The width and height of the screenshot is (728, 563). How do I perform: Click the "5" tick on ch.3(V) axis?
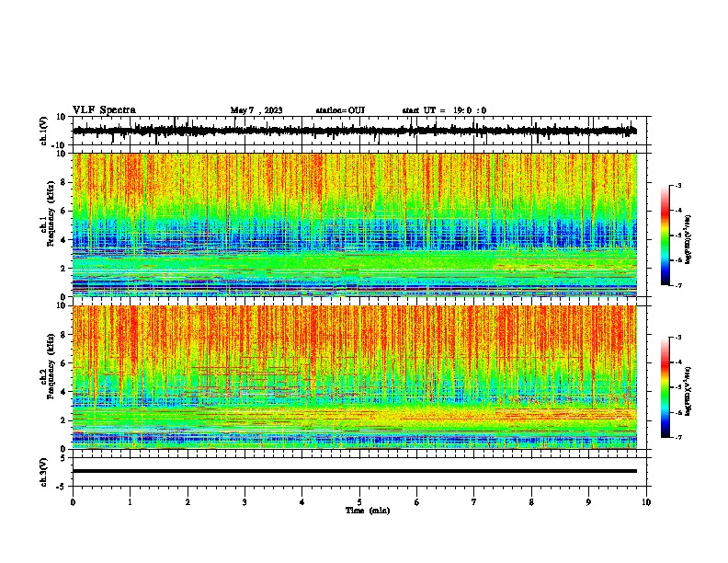(63, 458)
